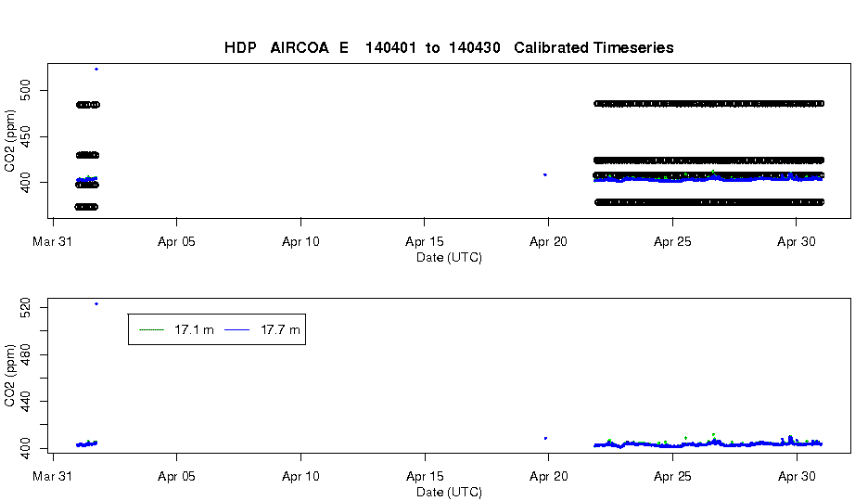The width and height of the screenshot is (868, 501).
Task: Click the bottom chart 'Apr 10' axis label
Action: coord(300,476)
